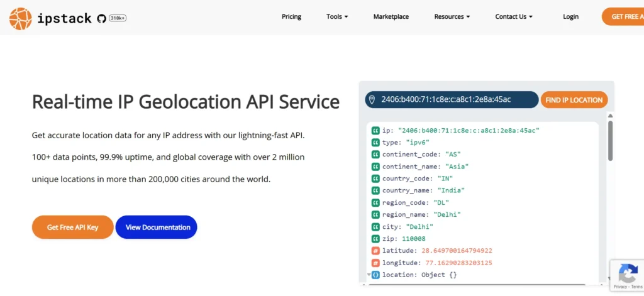644x296 pixels.
Task: Click string icon beside region_name
Action: pyautogui.click(x=375, y=215)
